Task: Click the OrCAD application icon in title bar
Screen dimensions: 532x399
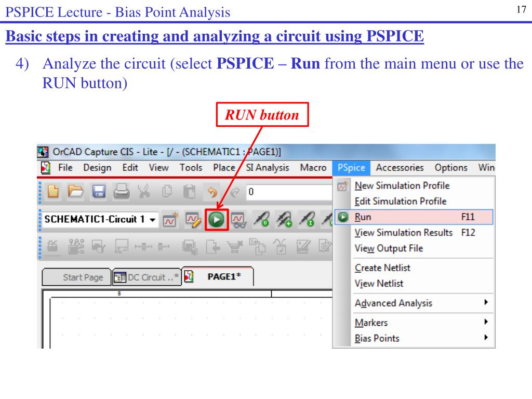Action: 43,152
